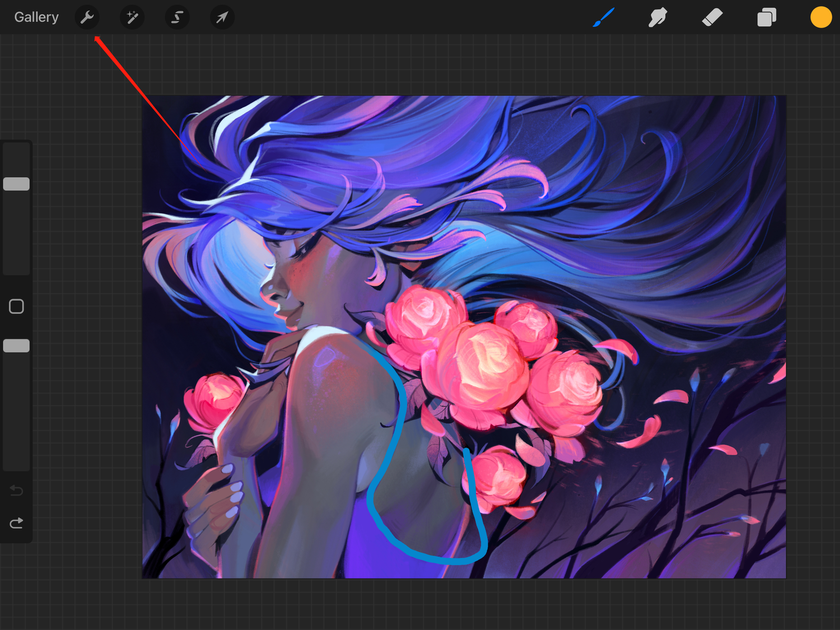
Task: Switch to the Smudge tool
Action: click(x=657, y=17)
